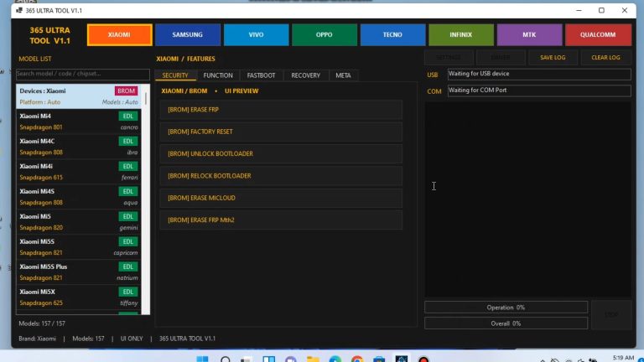Open the QUALCOMM section

click(598, 35)
